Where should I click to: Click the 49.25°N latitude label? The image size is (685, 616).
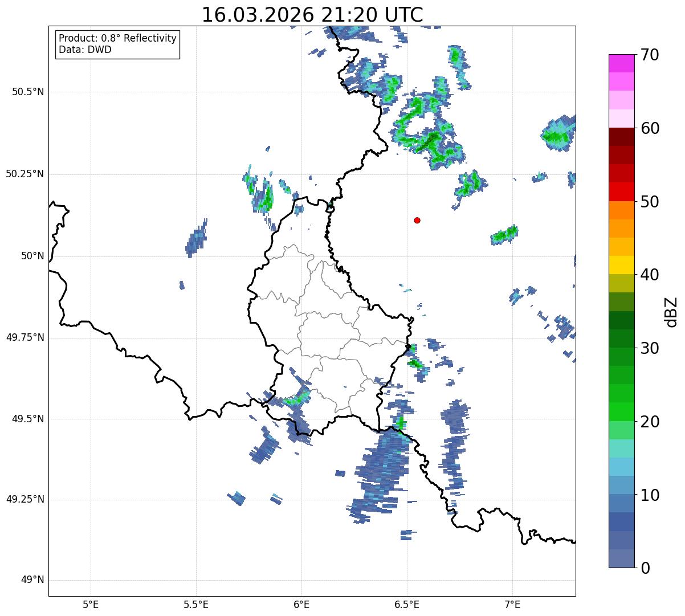(25, 499)
